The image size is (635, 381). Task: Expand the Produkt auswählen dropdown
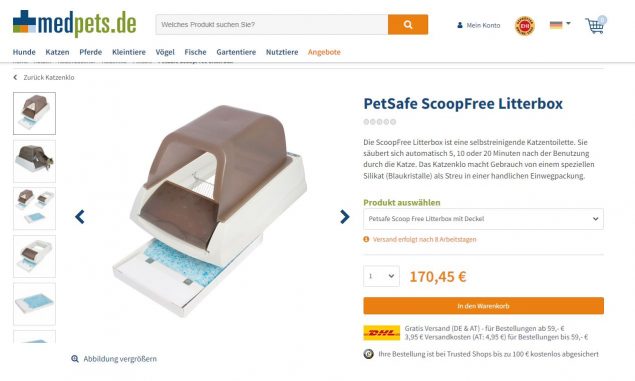483,219
